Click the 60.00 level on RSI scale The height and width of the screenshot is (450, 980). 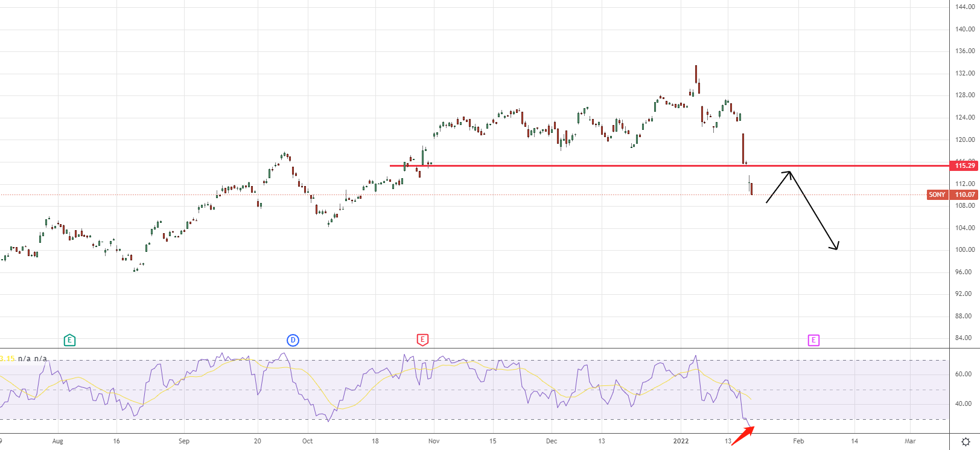[963, 374]
